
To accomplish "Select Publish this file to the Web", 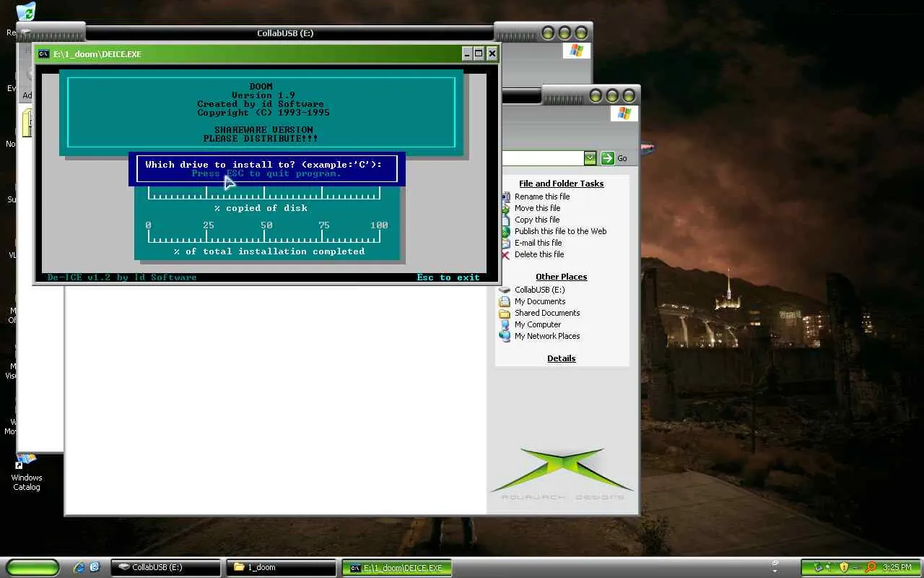I will (561, 231).
